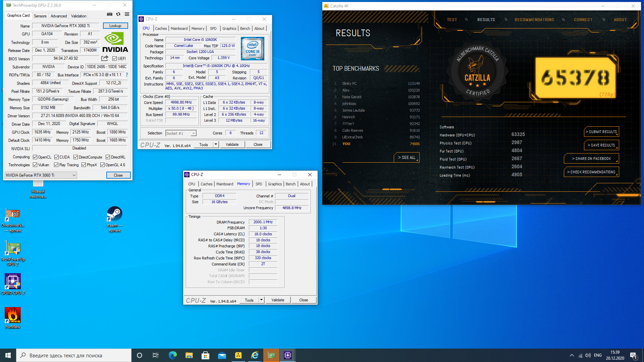Image resolution: width=644 pixels, height=362 pixels.
Task: Click volume icon in system tray
Action: [588, 355]
